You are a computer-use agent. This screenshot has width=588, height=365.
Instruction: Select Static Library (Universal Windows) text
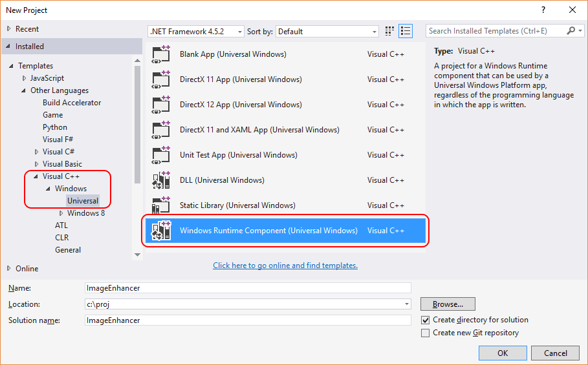[x=237, y=205]
